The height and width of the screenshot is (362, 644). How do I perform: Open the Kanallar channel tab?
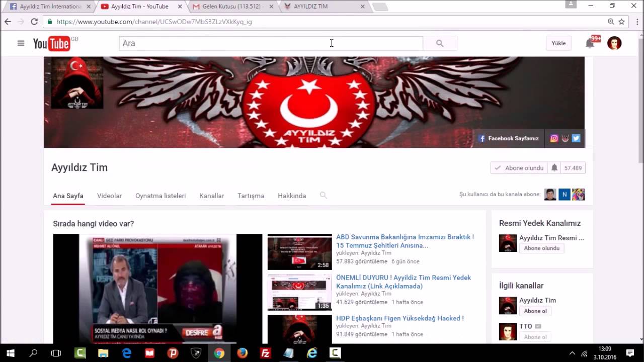coord(212,196)
